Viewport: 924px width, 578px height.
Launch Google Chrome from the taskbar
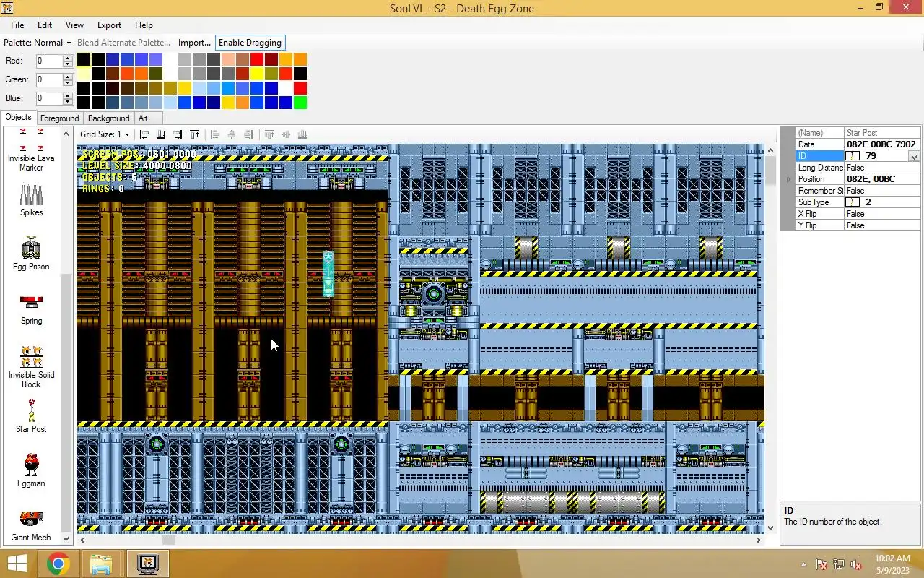58,564
